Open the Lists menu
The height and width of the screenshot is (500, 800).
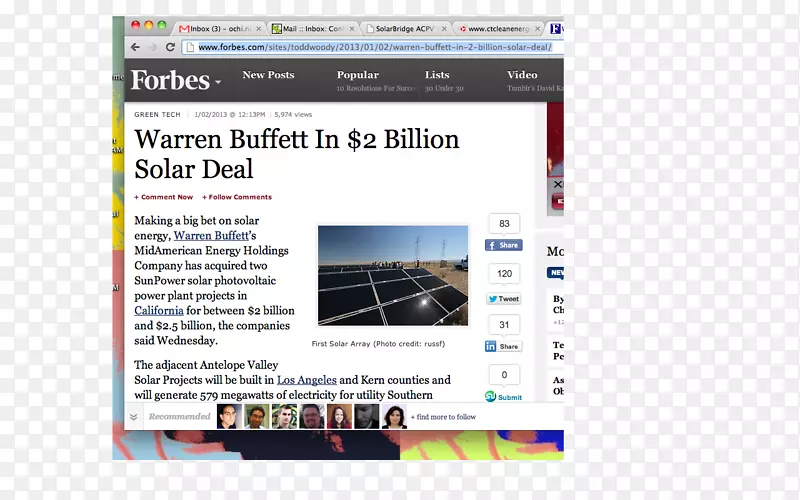pyautogui.click(x=437, y=74)
